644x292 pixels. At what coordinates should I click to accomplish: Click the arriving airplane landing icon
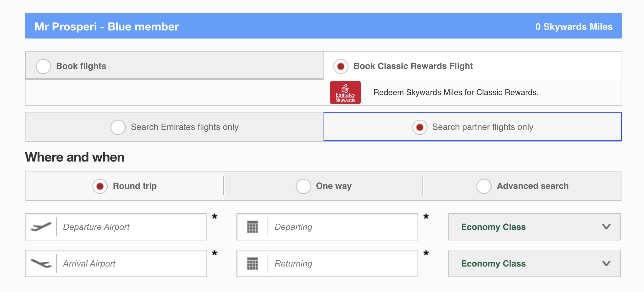[x=41, y=263]
